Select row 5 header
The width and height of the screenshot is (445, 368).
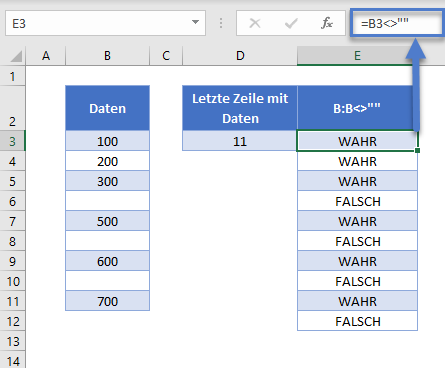12,181
